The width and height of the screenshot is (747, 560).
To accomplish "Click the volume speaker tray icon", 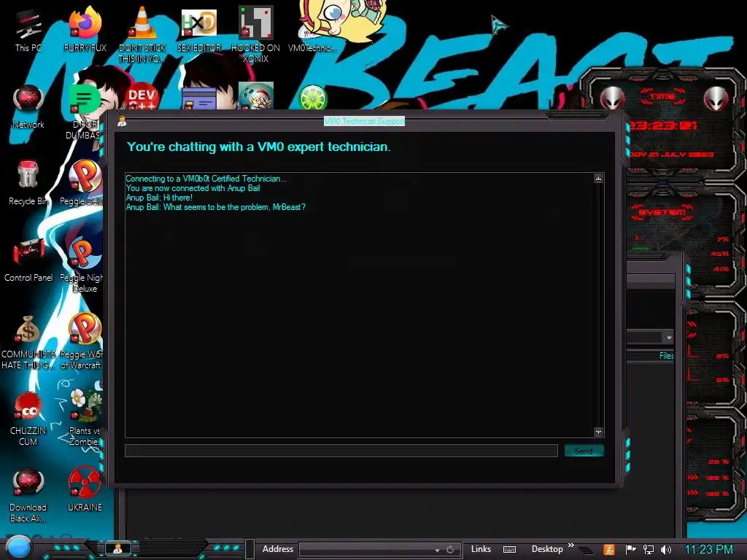I will tap(666, 550).
